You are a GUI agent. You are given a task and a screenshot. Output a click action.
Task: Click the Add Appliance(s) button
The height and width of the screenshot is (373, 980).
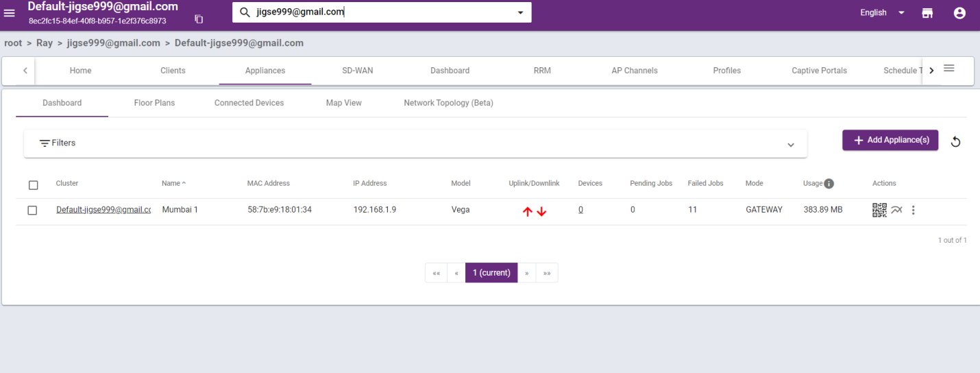[890, 140]
